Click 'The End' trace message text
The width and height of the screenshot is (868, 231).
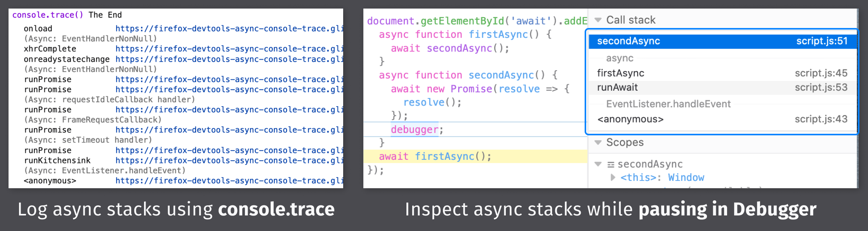105,15
